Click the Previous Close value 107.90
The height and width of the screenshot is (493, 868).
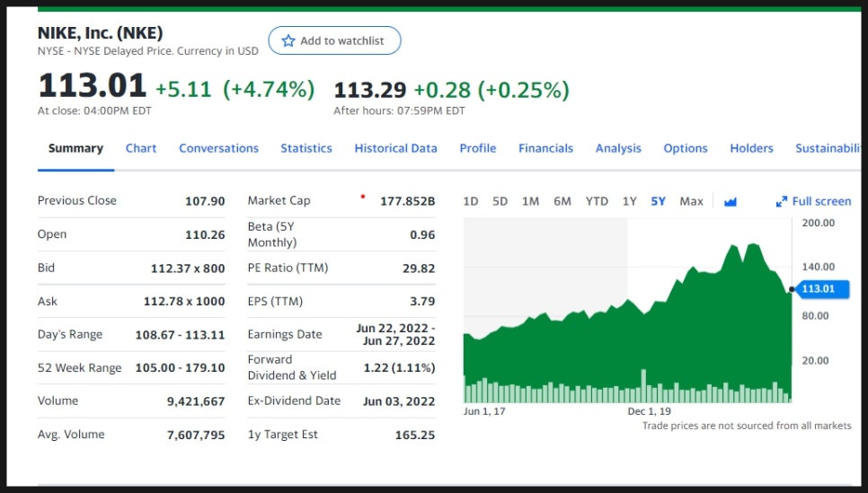click(205, 201)
